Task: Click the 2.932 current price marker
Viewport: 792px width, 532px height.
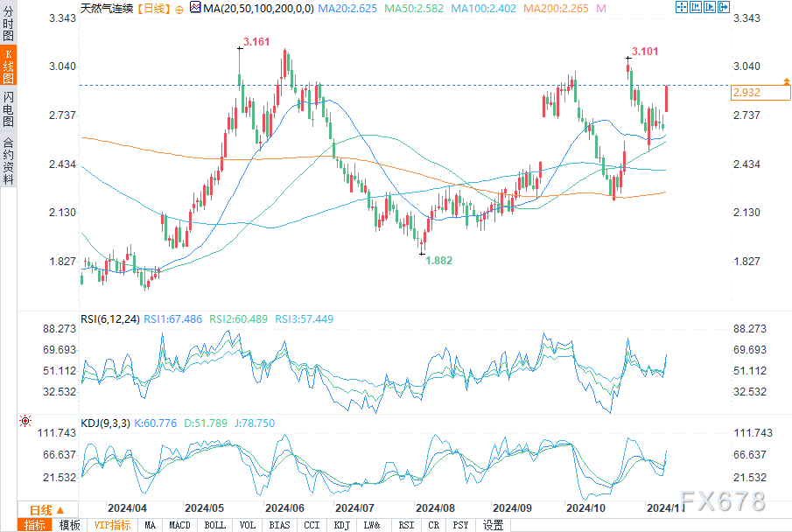Action: 746,93
